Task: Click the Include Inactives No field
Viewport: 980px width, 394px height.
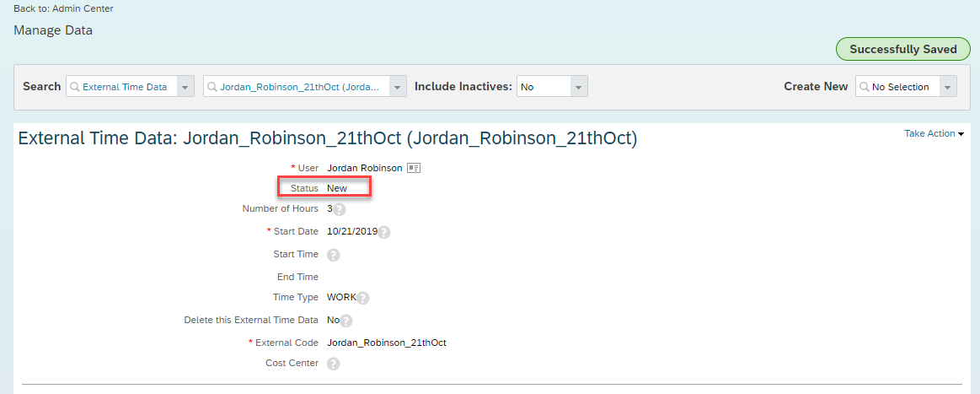Action: [553, 87]
